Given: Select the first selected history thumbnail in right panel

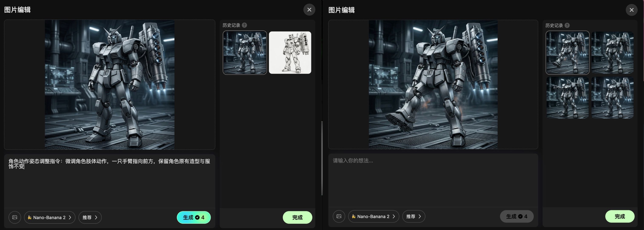Looking at the screenshot, I should click(567, 53).
